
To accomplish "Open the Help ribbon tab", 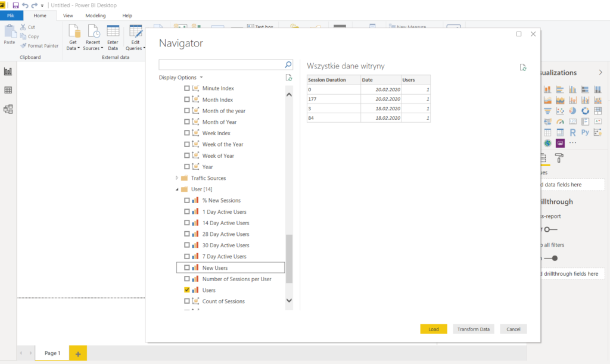I will [127, 15].
